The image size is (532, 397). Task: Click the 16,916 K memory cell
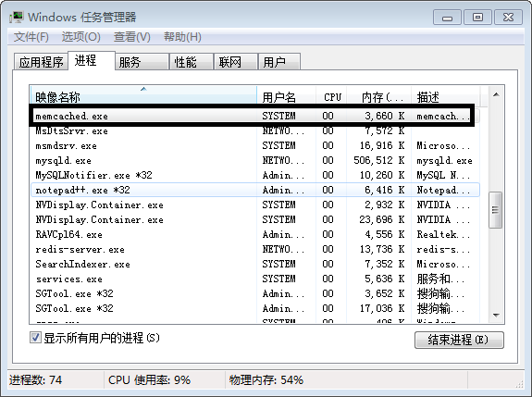pyautogui.click(x=382, y=146)
